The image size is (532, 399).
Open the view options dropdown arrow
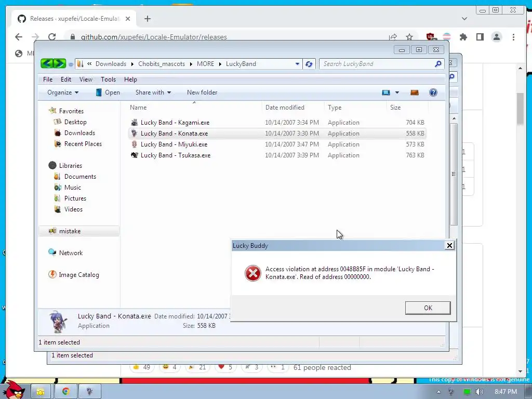(397, 92)
